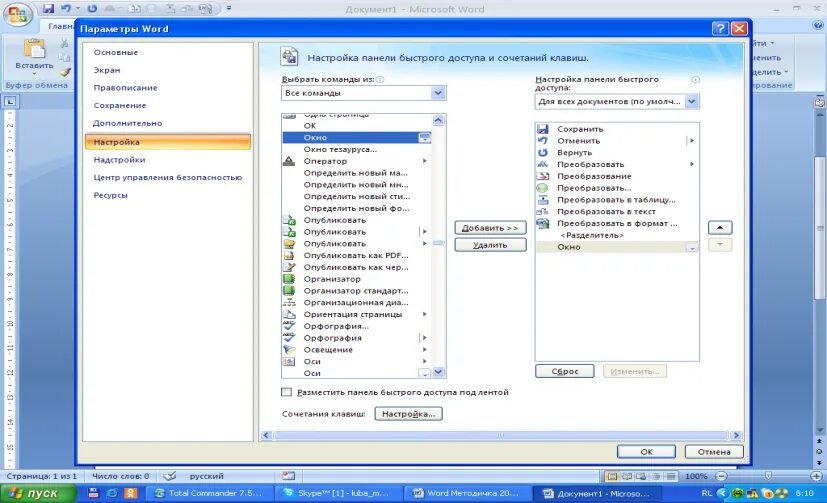Select Окно тезауруса... row in command list
Screen dimensions: 827x503
357,149
